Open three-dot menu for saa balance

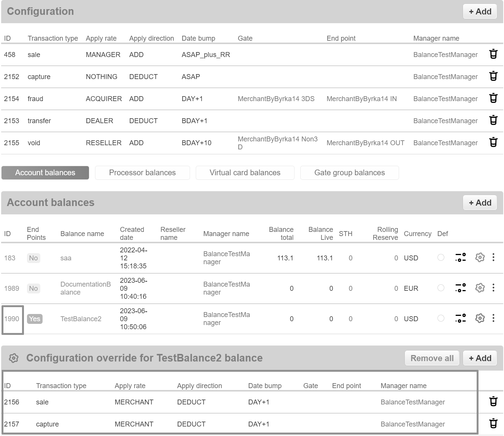[493, 258]
